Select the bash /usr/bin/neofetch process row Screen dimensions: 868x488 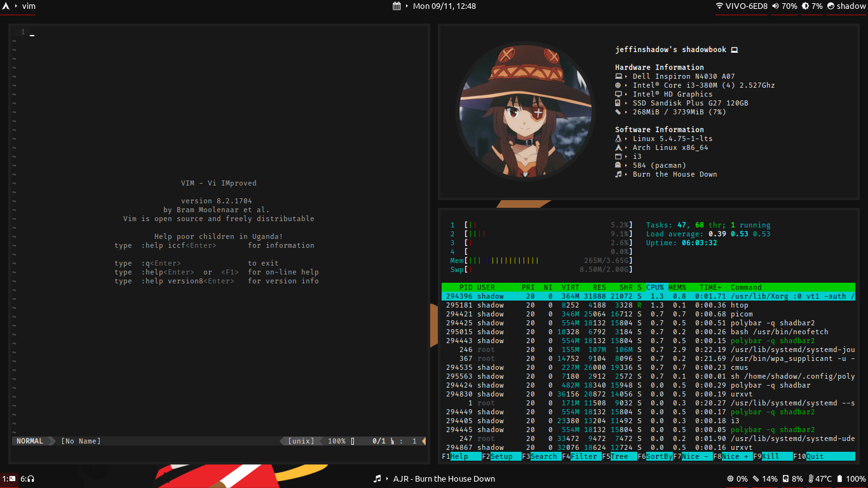click(x=648, y=332)
